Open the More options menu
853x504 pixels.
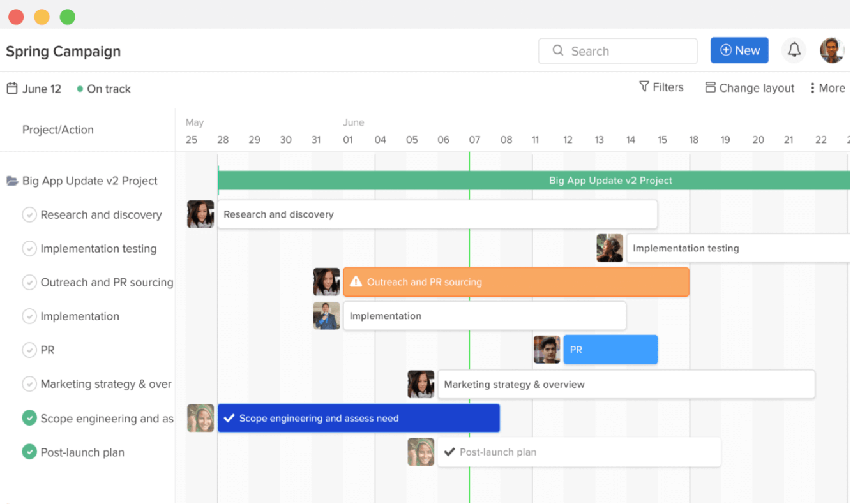click(827, 88)
